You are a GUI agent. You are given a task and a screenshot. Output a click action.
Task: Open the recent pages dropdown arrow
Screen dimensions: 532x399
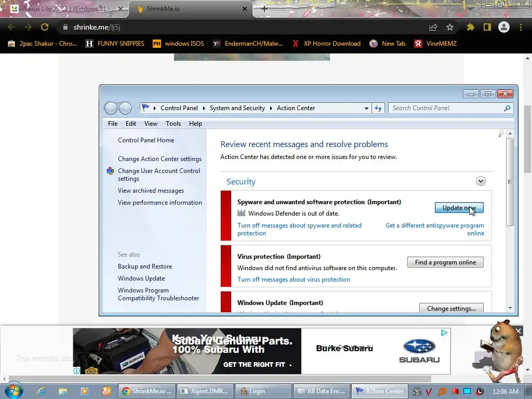tap(136, 109)
